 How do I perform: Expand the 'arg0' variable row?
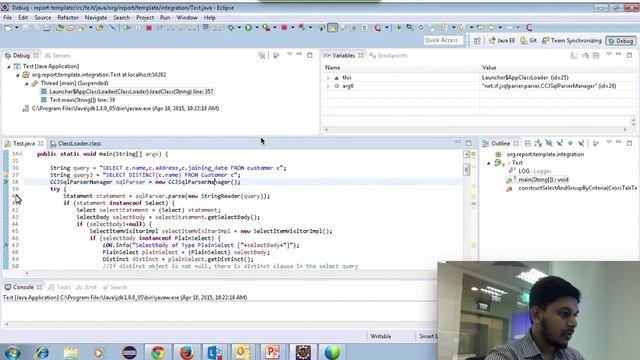click(328, 86)
